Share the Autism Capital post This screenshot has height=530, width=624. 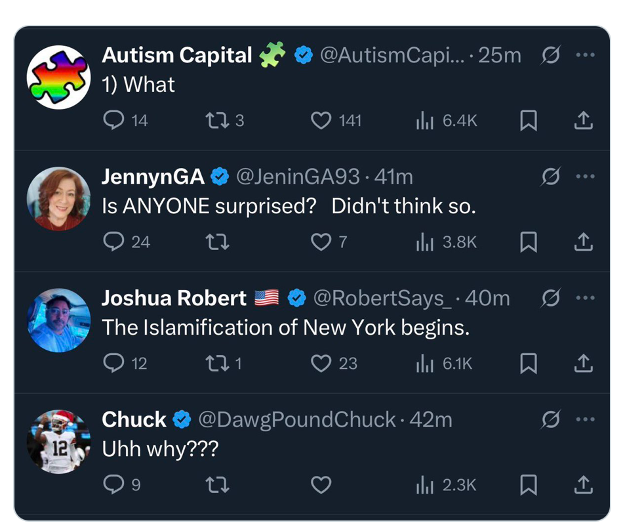click(584, 121)
